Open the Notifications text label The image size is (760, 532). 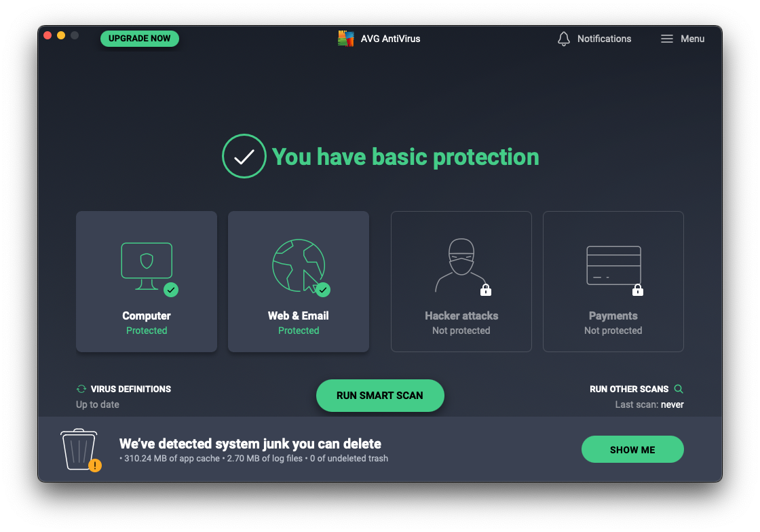coord(604,39)
